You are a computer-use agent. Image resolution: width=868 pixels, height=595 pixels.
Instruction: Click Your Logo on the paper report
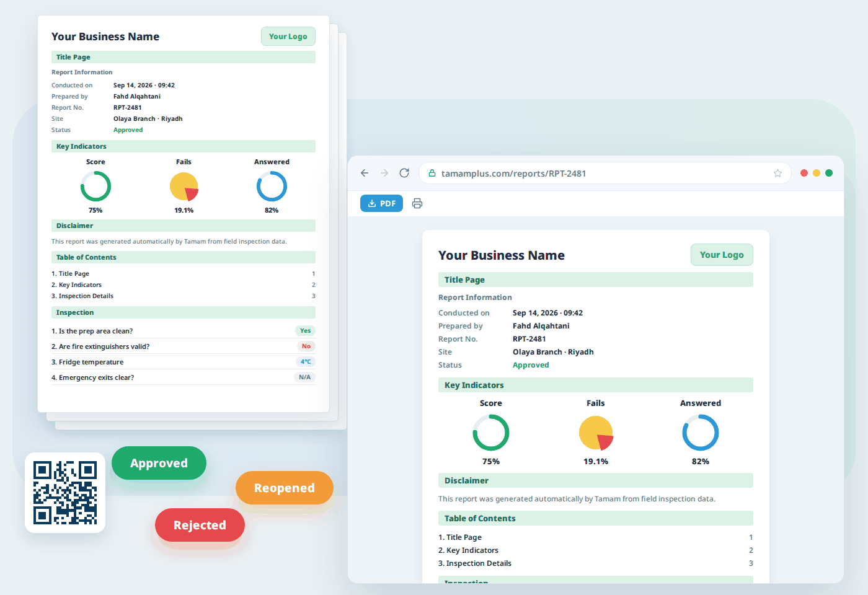pos(288,37)
